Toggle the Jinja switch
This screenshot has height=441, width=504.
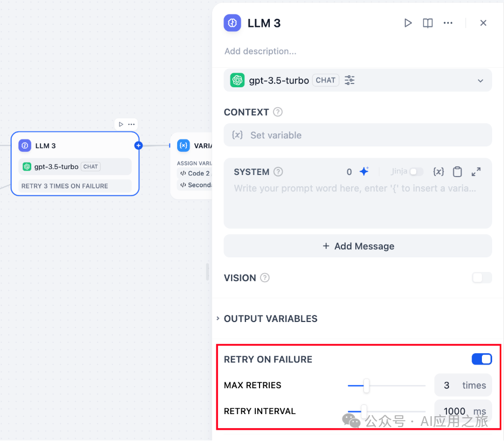click(x=416, y=172)
